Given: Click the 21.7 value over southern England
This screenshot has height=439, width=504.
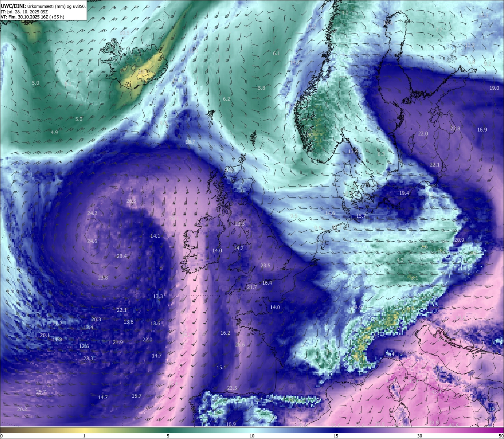Looking at the screenshot, I should tap(252, 287).
